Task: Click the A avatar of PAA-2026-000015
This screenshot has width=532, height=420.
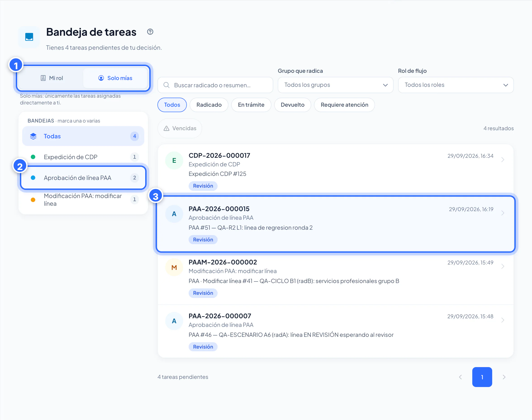Action: (x=174, y=214)
